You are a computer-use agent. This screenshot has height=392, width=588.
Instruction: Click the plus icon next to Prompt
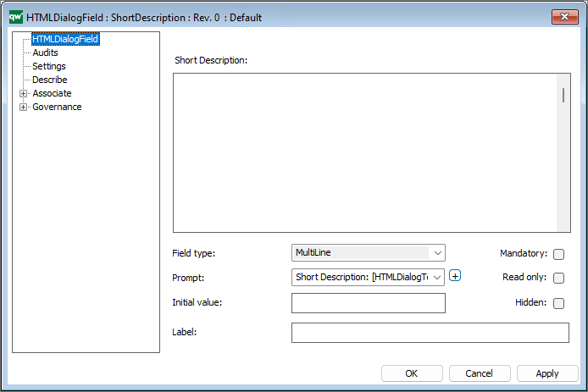pyautogui.click(x=455, y=275)
